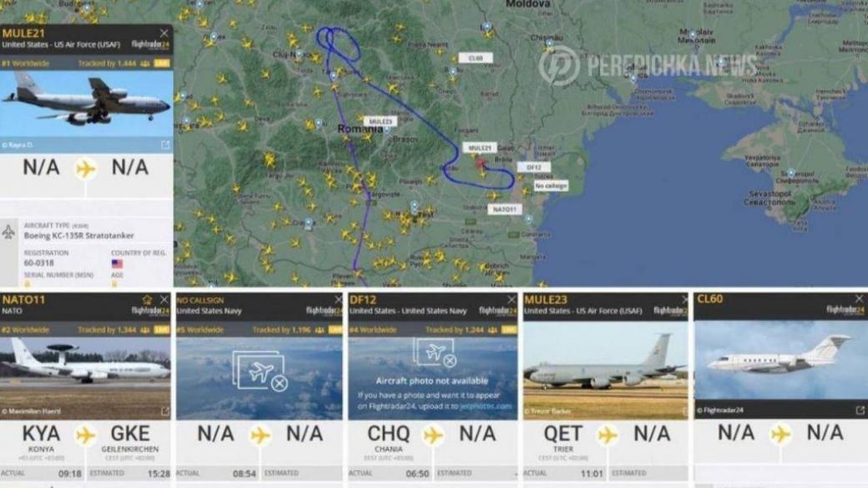Click the red MULE21 aircraft icon
This screenshot has width=868, height=488.
(480, 164)
